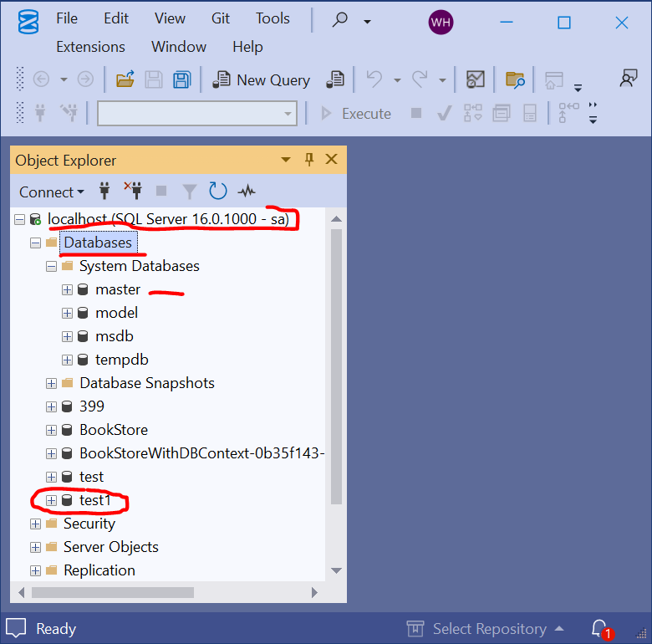The image size is (652, 644).
Task: Click the Activity Monitor toolbar icon
Action: (476, 79)
